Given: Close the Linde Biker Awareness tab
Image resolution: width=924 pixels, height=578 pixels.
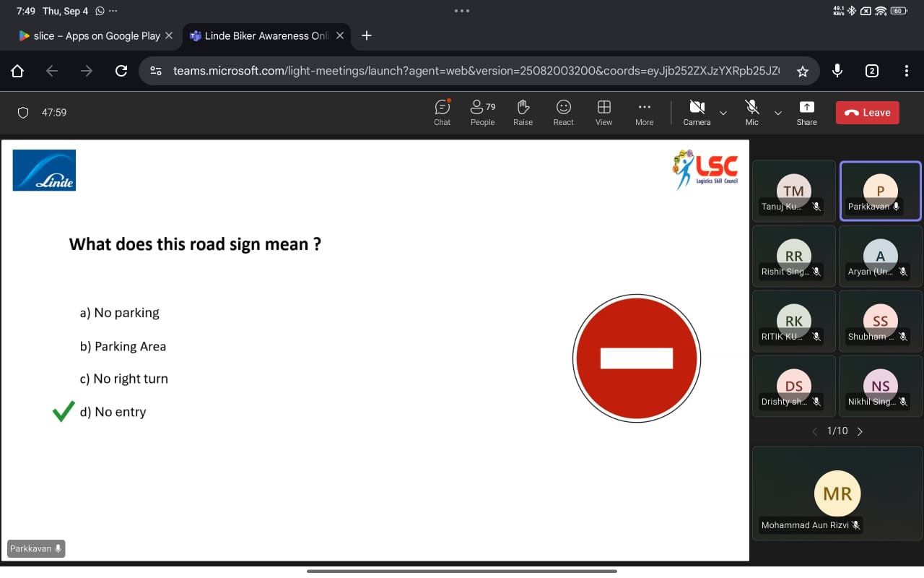Looking at the screenshot, I should click(x=339, y=35).
